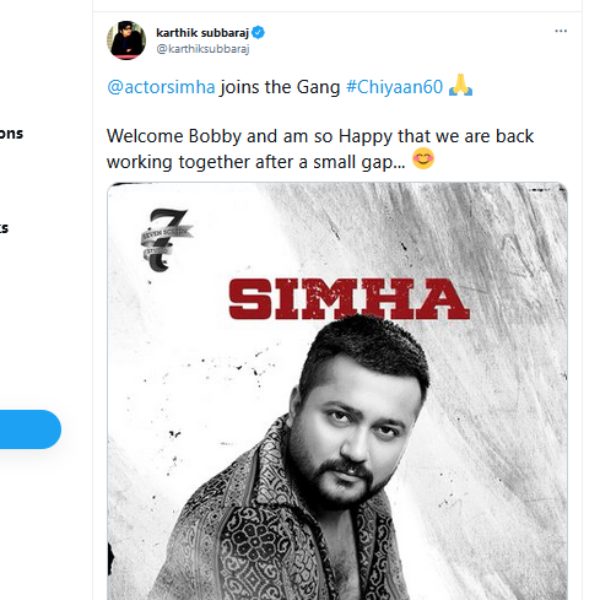This screenshot has width=600, height=600.
Task: Open the sidebar item ending in "ons"
Action: tap(12, 133)
